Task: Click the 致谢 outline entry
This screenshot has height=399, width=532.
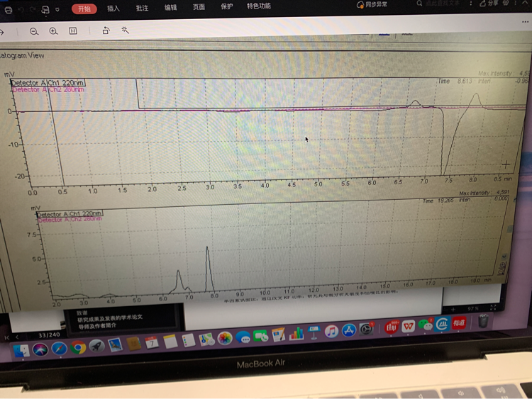Action: [x=82, y=313]
